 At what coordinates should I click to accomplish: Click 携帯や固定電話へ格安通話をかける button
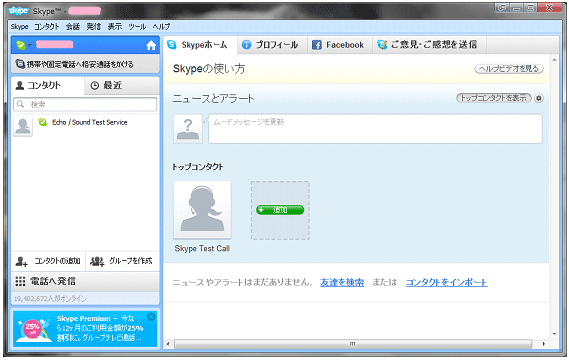(x=85, y=64)
